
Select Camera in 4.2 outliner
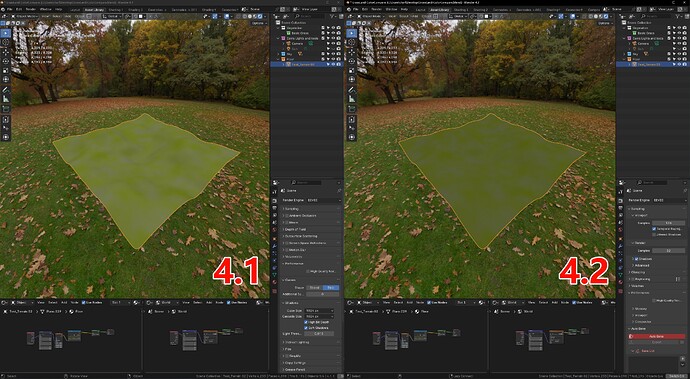[643, 44]
